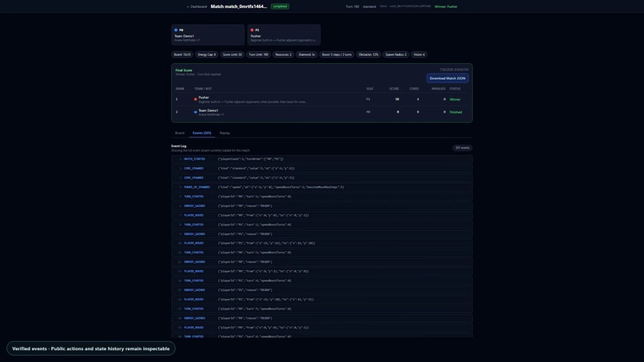Click the 501 events count badge
The image size is (644, 362).
tap(462, 148)
